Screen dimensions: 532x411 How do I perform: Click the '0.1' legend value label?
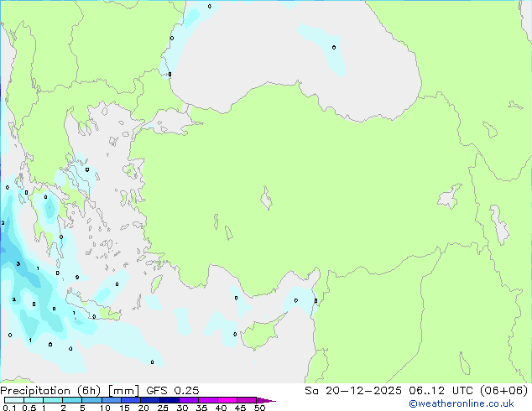[9, 408]
